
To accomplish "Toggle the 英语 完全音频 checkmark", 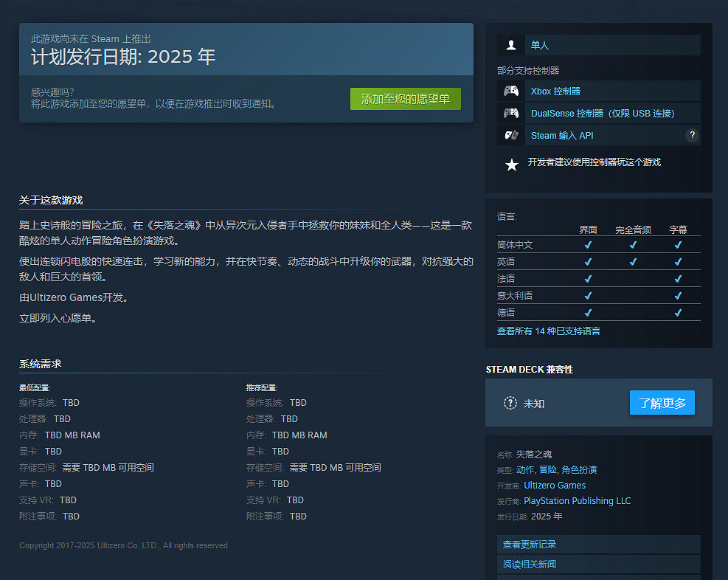I will click(633, 261).
